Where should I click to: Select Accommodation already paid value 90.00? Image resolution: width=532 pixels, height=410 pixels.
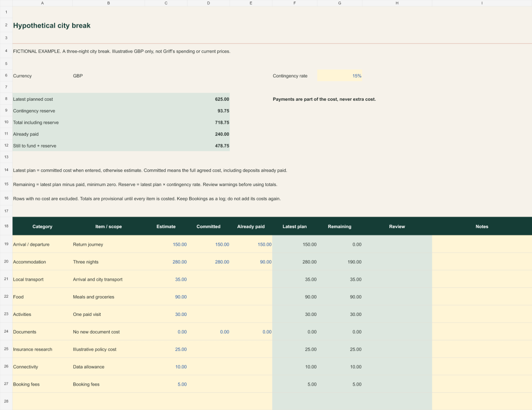point(251,262)
